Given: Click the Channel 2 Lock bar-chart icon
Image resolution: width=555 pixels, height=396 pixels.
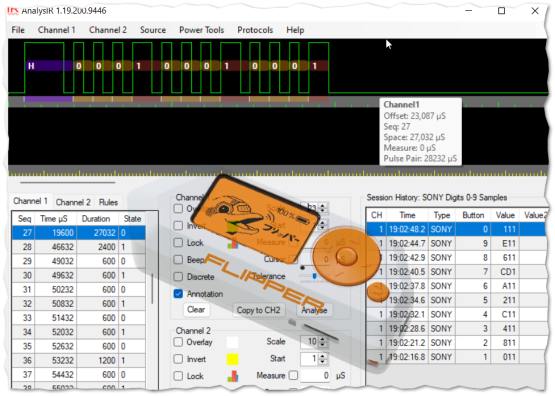Looking at the screenshot, I should point(233,376).
